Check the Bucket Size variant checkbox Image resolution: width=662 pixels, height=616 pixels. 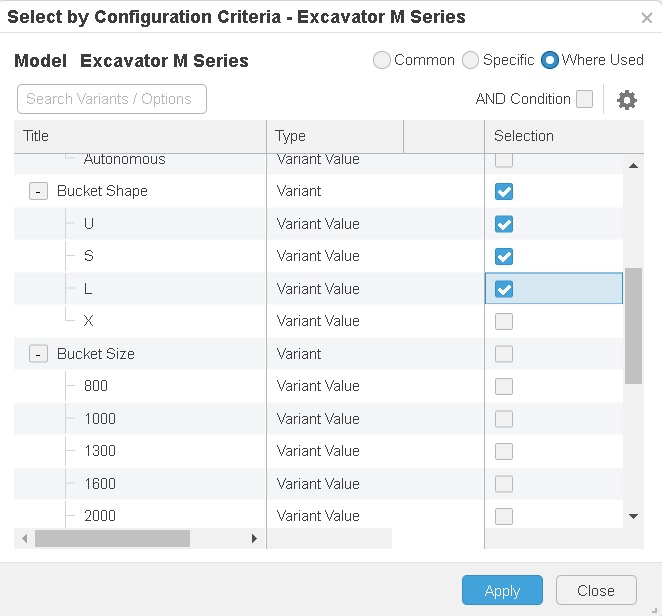pyautogui.click(x=504, y=354)
